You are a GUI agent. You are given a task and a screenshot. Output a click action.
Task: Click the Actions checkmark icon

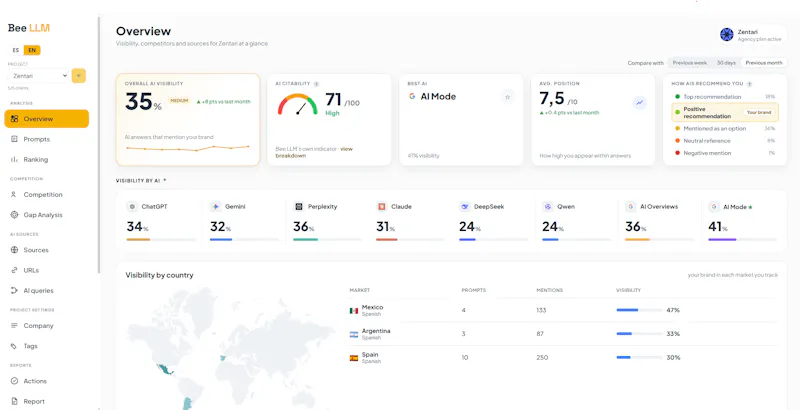(14, 381)
